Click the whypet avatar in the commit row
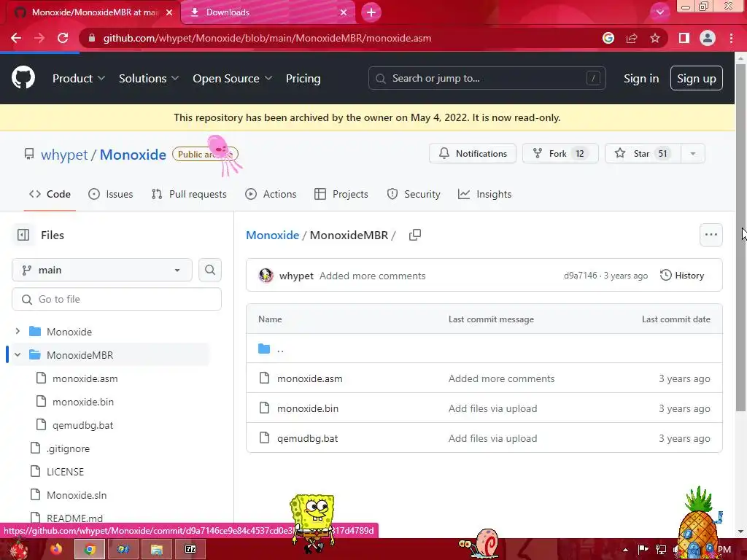Screen dimensions: 747x560 click(x=266, y=275)
